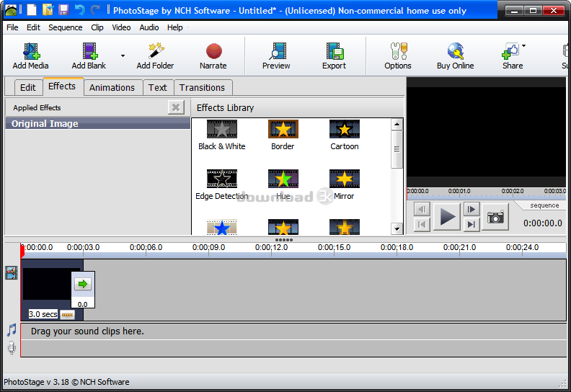The image size is (571, 392).
Task: Click the undo arrow in title bar
Action: tap(79, 10)
